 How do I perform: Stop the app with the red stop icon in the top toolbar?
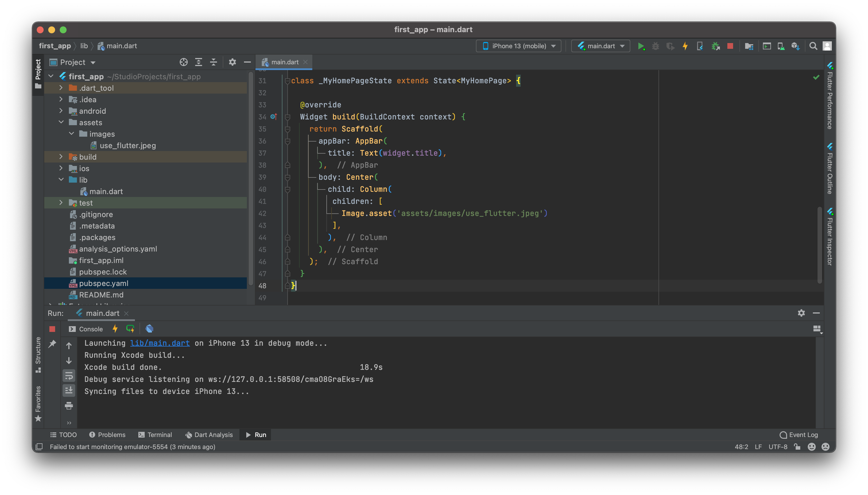pyautogui.click(x=730, y=46)
